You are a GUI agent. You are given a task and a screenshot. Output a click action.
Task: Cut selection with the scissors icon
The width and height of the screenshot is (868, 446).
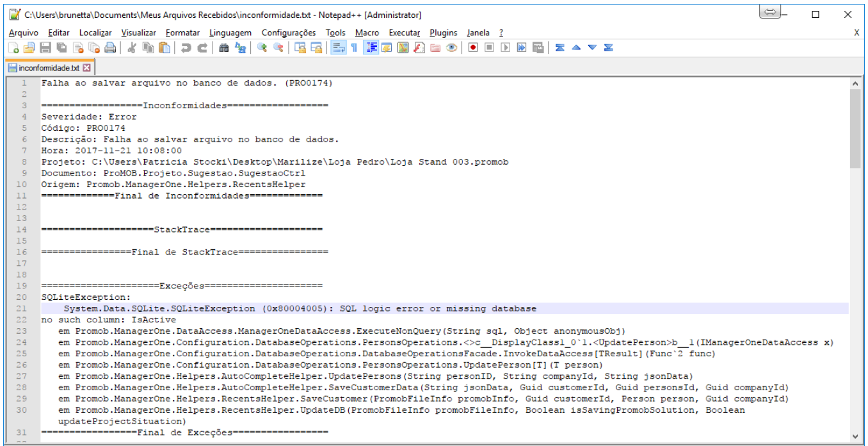click(x=131, y=47)
